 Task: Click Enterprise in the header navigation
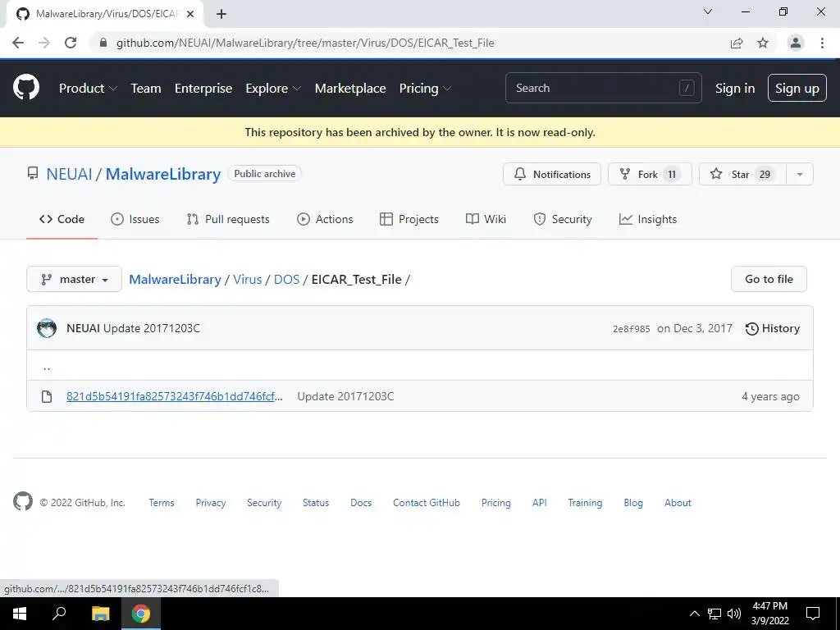203,89
